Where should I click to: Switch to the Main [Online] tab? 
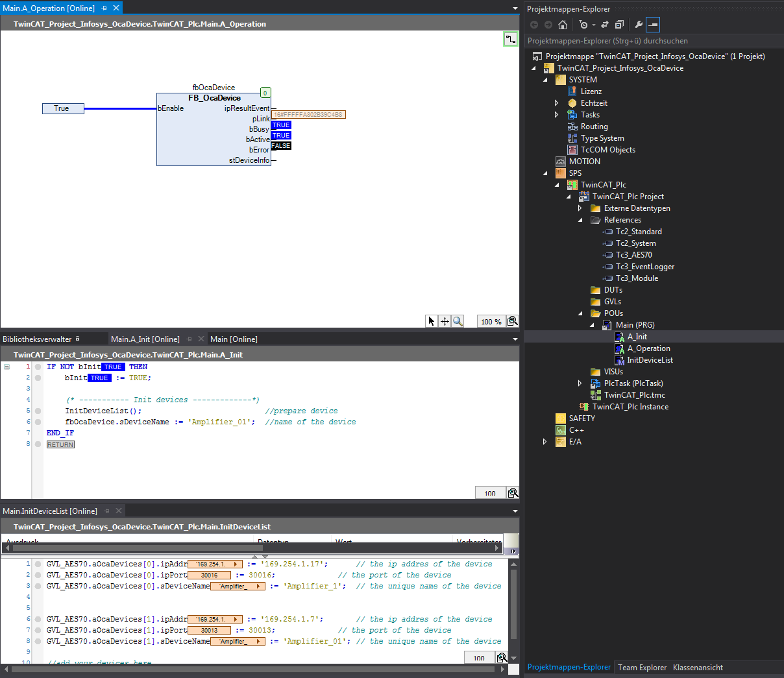(x=234, y=339)
